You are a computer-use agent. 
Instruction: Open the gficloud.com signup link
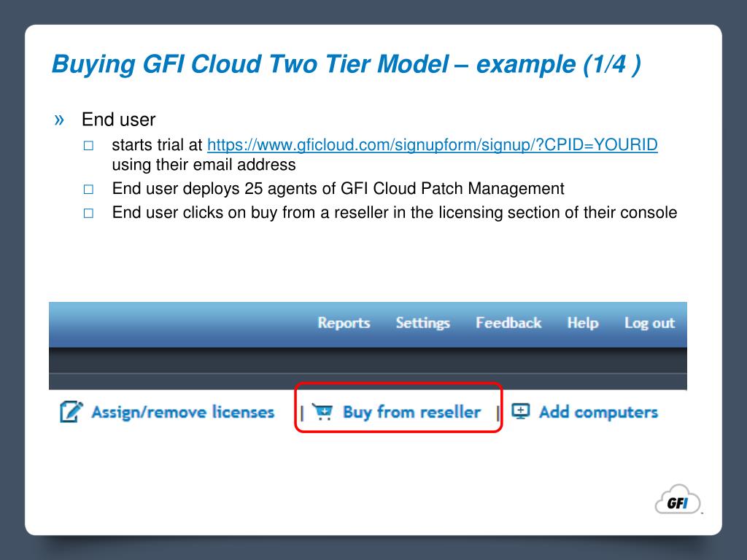coord(432,145)
